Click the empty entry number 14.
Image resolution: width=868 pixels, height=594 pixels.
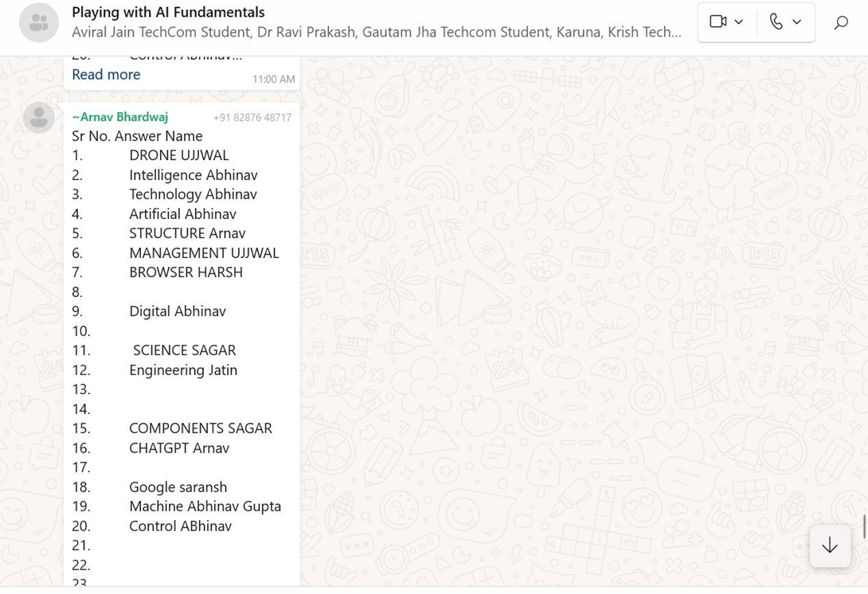point(80,409)
